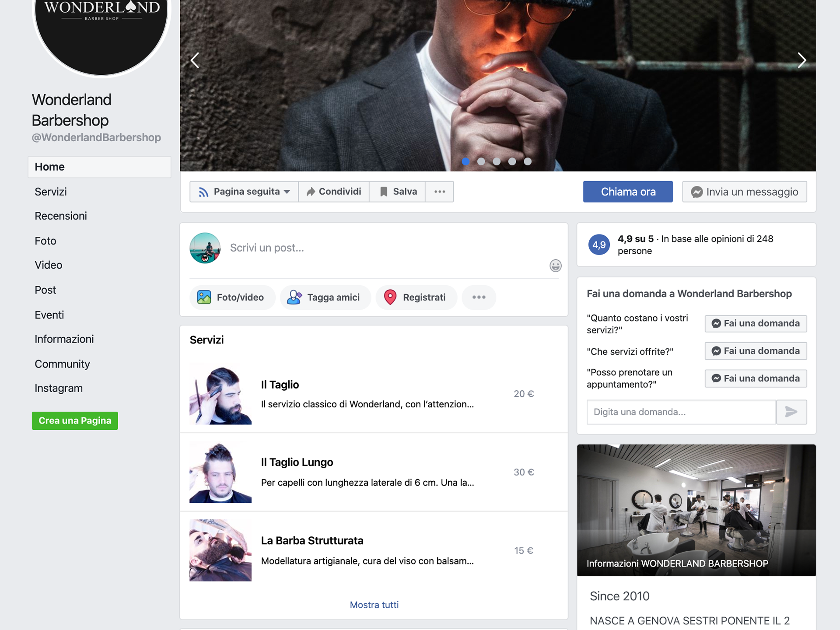Select the fourth carousel dot

[512, 161]
